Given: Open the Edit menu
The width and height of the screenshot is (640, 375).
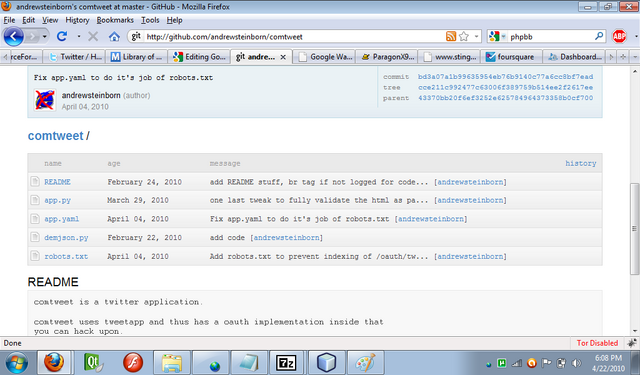Looking at the screenshot, I should coord(28,20).
